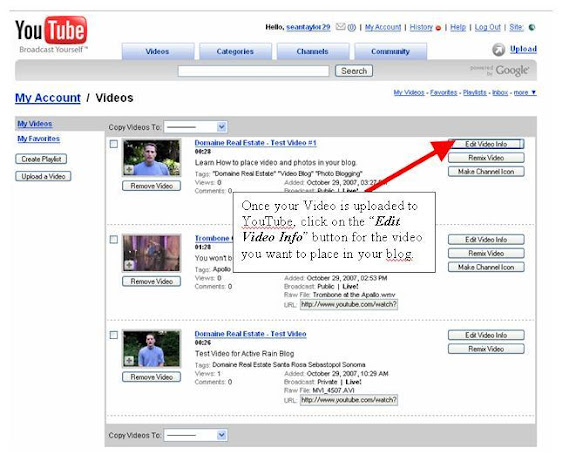576x475 pixels.
Task: Select My Videos in the sidebar
Action: click(35, 124)
